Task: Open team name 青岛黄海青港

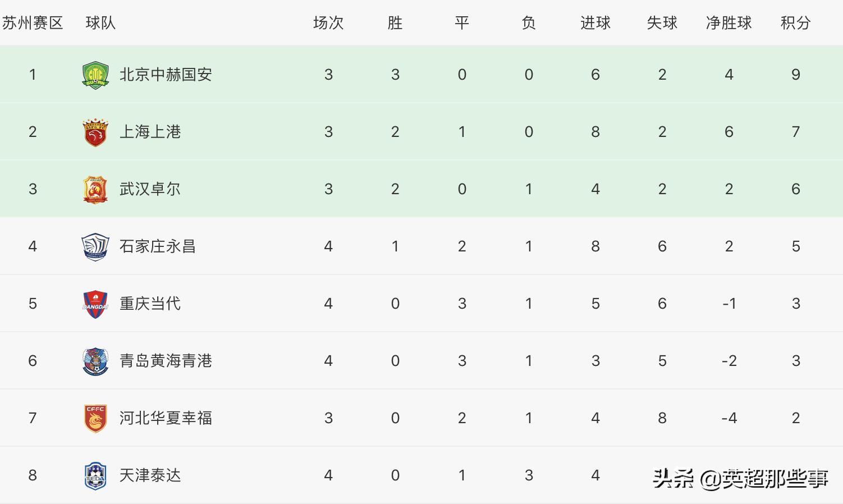Action: [166, 361]
